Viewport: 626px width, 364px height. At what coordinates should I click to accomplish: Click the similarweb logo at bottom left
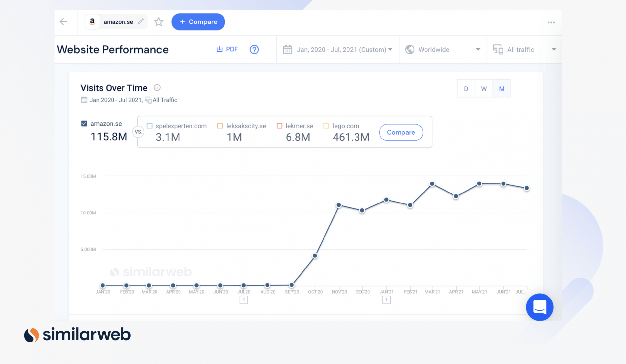coord(77,334)
